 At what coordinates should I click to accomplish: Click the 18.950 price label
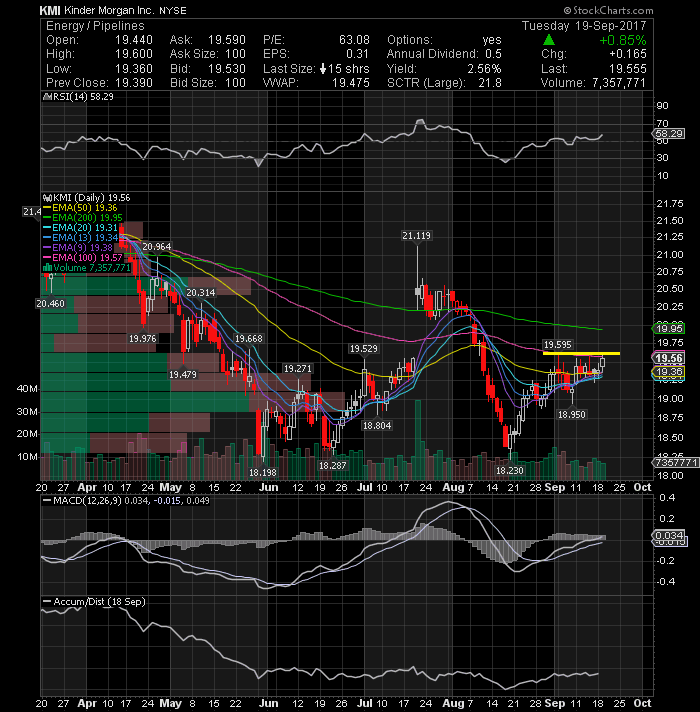pos(572,415)
